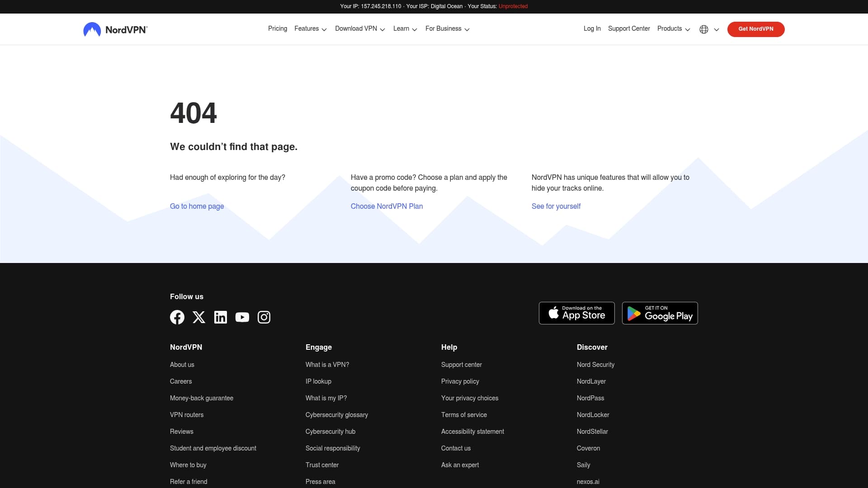Viewport: 868px width, 488px height.
Task: Open Social responsibility link
Action: coord(333,448)
